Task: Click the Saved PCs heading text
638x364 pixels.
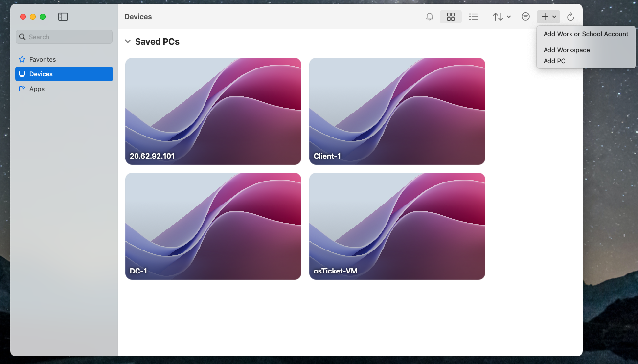Action: click(157, 42)
